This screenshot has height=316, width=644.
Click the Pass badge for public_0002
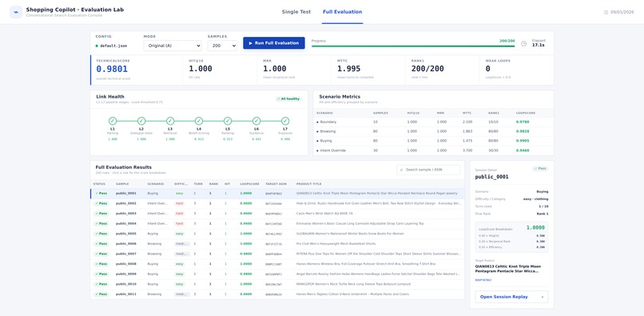(101, 204)
